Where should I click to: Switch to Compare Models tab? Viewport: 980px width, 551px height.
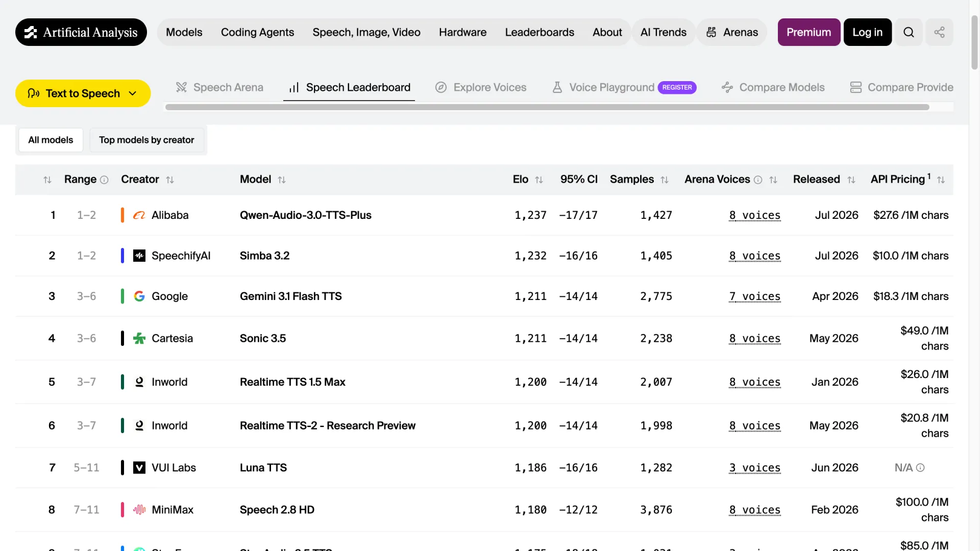click(773, 87)
